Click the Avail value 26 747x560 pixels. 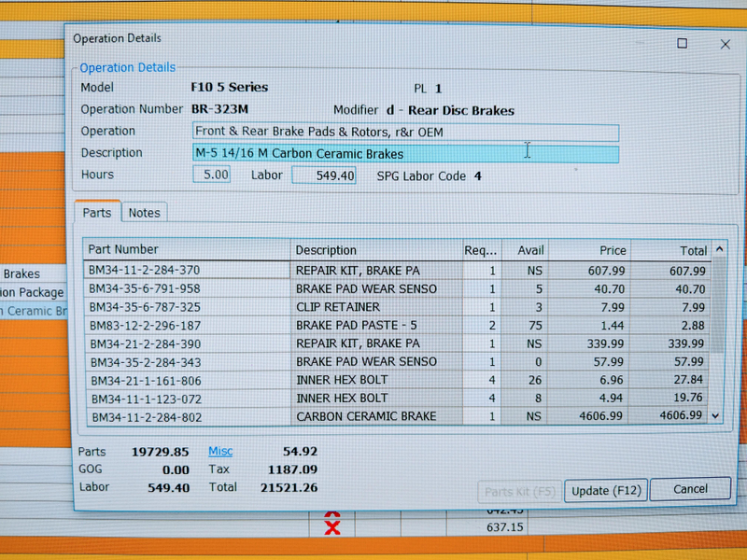click(525, 380)
